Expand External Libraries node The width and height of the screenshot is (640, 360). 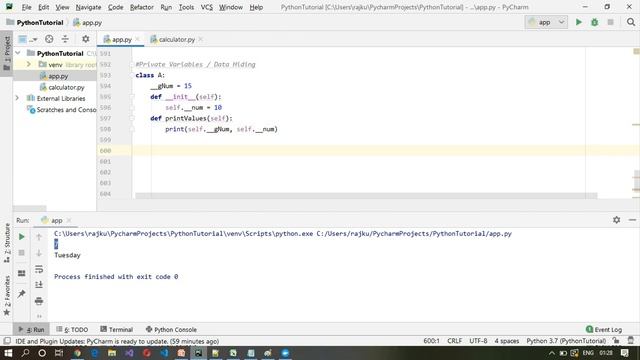click(x=17, y=98)
